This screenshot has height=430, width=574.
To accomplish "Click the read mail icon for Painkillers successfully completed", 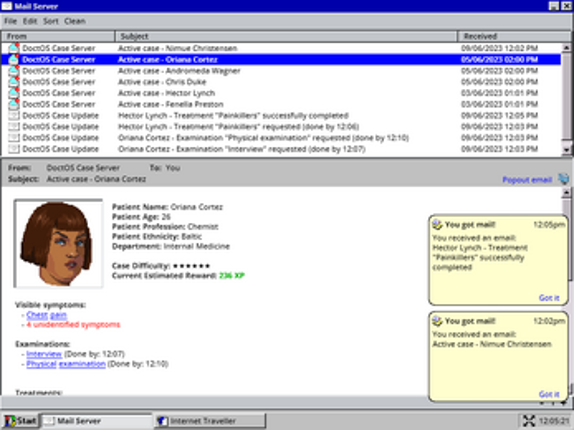I will click(x=14, y=116).
